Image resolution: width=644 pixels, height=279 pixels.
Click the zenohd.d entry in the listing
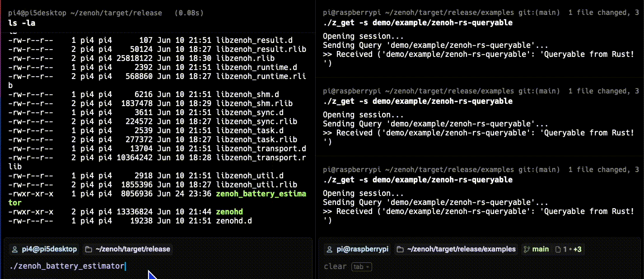234,221
